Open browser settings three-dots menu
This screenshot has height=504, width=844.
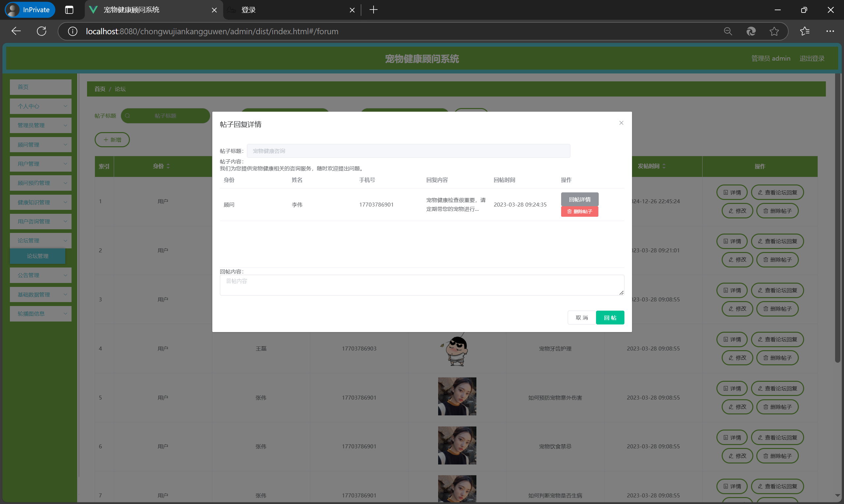pyautogui.click(x=830, y=31)
